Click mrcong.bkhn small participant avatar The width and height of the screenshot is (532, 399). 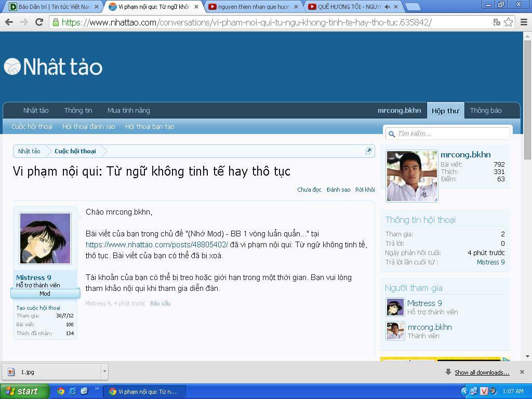pyautogui.click(x=395, y=331)
